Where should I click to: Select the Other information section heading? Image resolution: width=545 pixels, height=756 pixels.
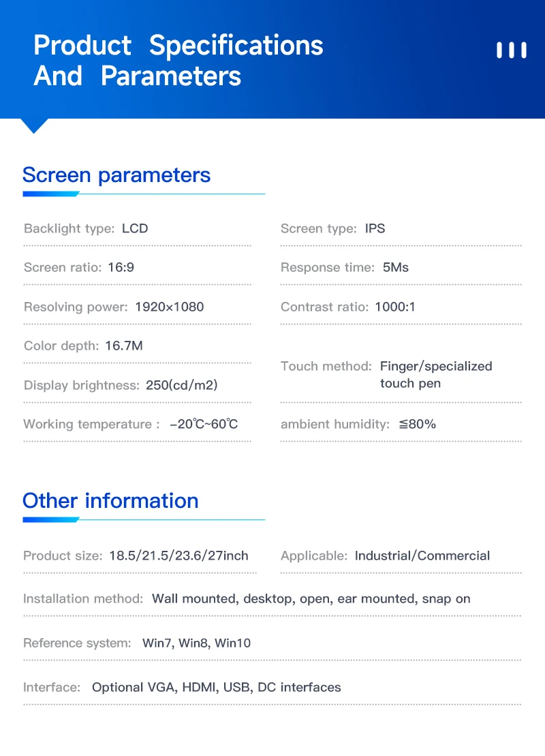(110, 500)
